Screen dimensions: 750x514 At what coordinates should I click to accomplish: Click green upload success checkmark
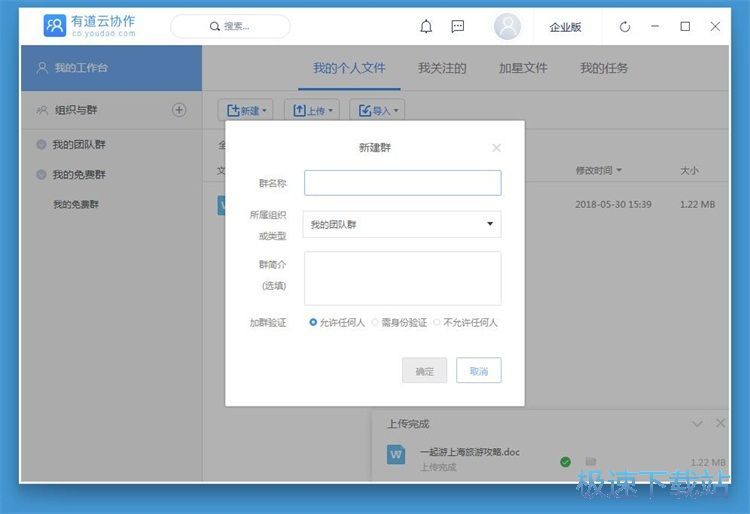click(565, 462)
